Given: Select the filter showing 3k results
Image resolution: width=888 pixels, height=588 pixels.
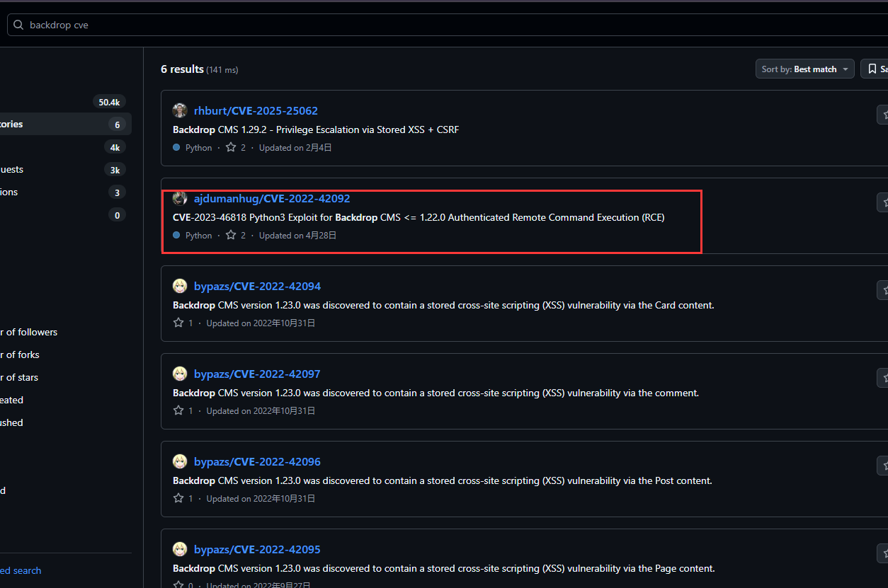Looking at the screenshot, I should click(64, 170).
